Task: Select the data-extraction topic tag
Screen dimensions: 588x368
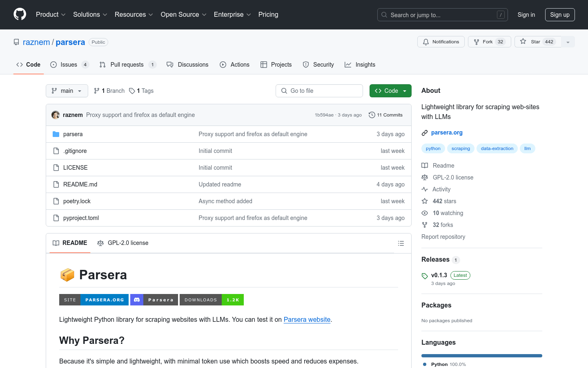Action: (497, 148)
